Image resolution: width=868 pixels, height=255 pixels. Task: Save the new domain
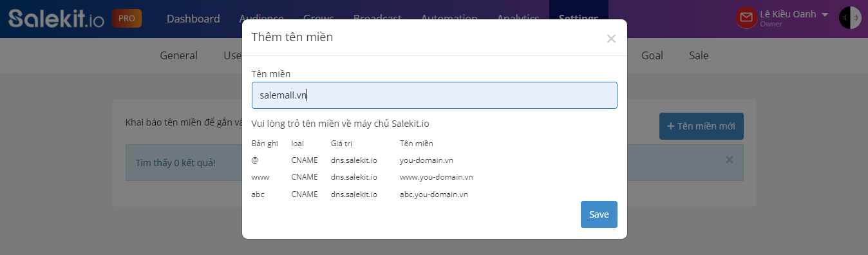point(599,214)
